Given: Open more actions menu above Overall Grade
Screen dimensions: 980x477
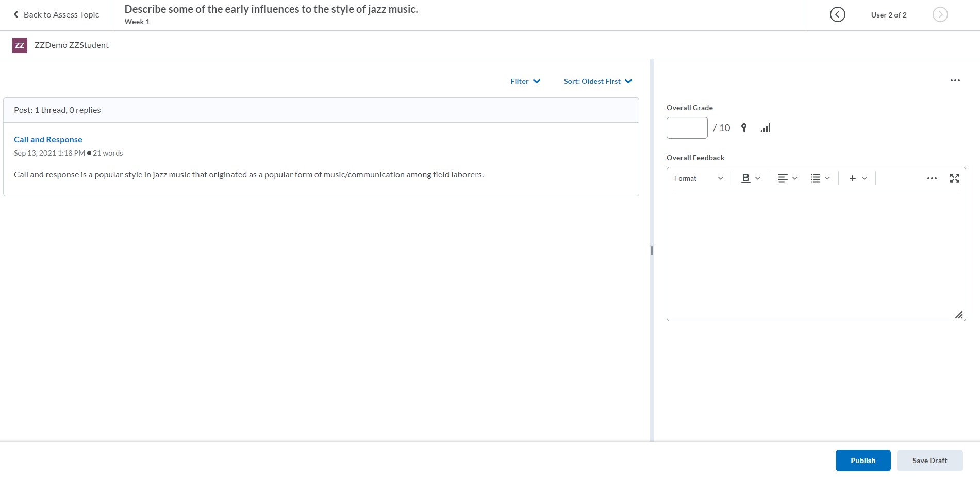Looking at the screenshot, I should pyautogui.click(x=955, y=80).
